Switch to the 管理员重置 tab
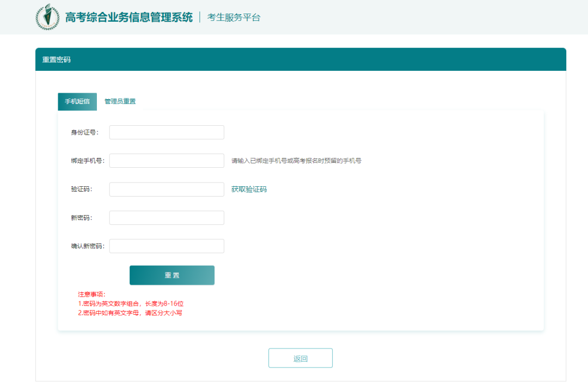The height and width of the screenshot is (385, 588). pos(119,101)
